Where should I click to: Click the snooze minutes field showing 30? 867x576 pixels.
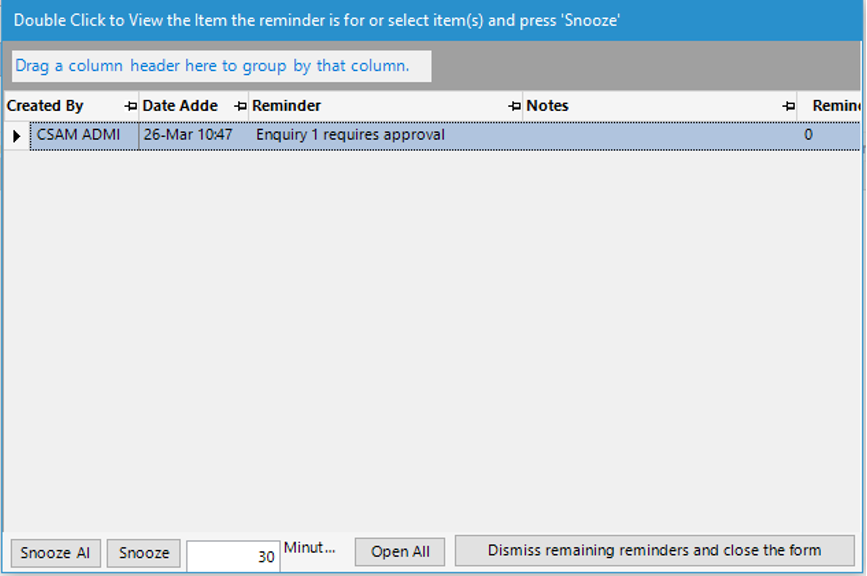(232, 556)
